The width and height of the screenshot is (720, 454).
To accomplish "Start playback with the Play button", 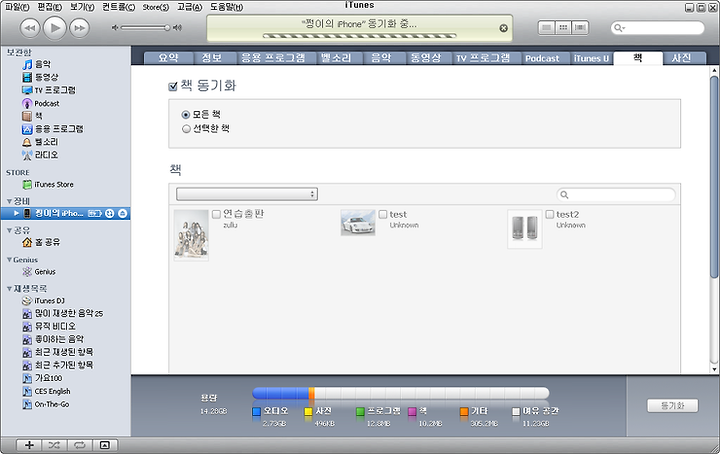I will click(x=55, y=28).
